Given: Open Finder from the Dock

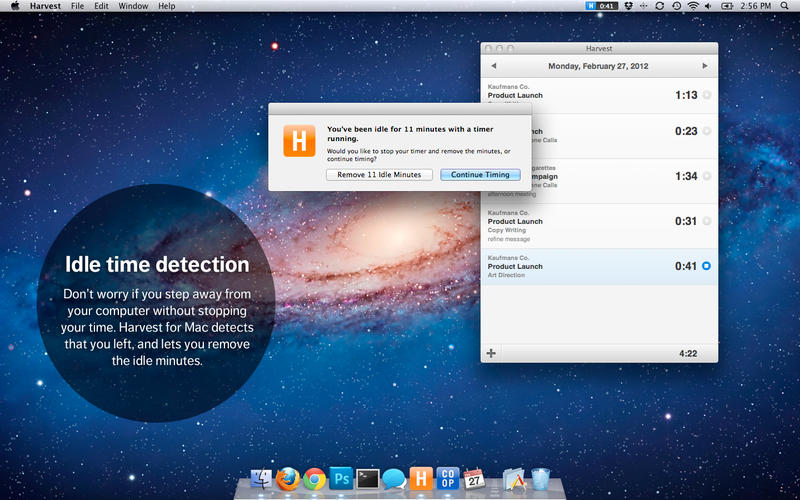Looking at the screenshot, I should click(x=262, y=479).
